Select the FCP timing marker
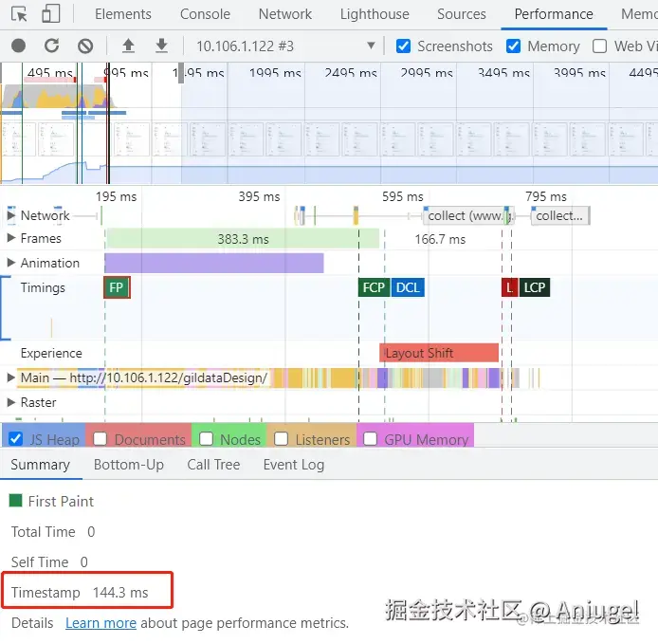Image resolution: width=658 pixels, height=644 pixels. pos(374,287)
